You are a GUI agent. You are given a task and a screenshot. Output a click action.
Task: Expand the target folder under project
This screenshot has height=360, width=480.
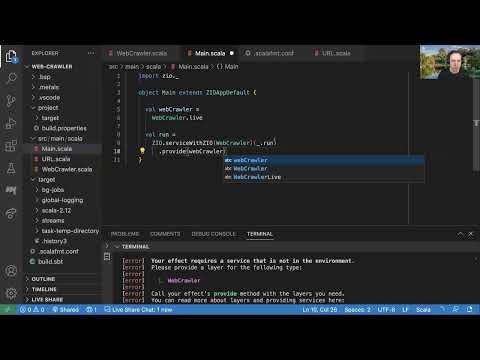tap(50, 118)
